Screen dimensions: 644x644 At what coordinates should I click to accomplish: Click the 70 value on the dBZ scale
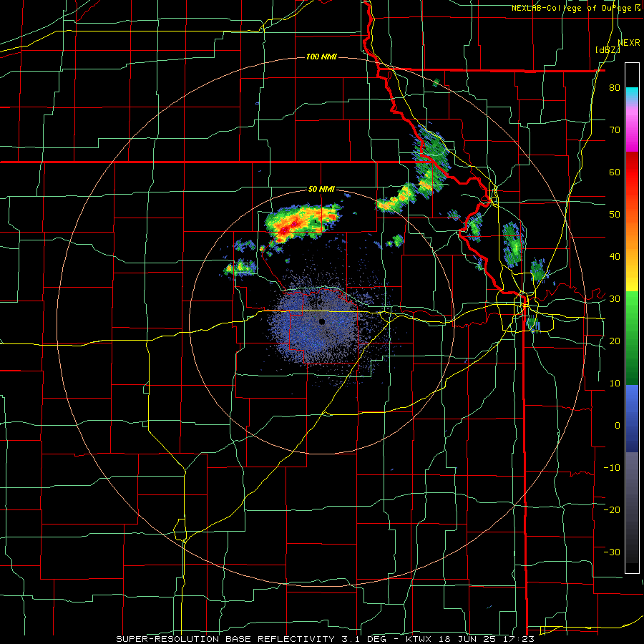coord(615,130)
